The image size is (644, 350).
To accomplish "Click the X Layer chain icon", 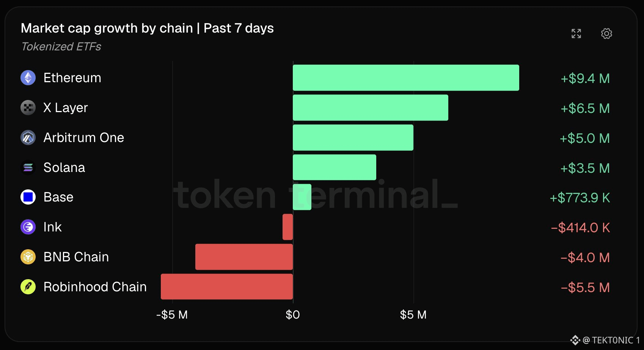I will [28, 108].
